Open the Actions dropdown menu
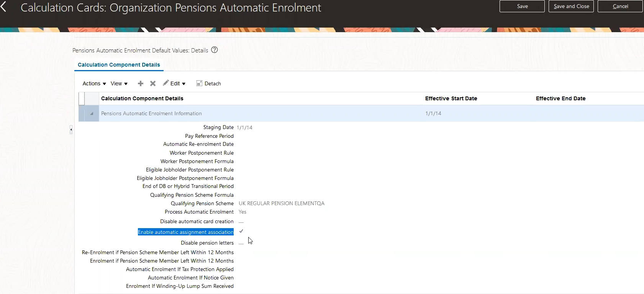The height and width of the screenshot is (294, 644). [x=94, y=83]
